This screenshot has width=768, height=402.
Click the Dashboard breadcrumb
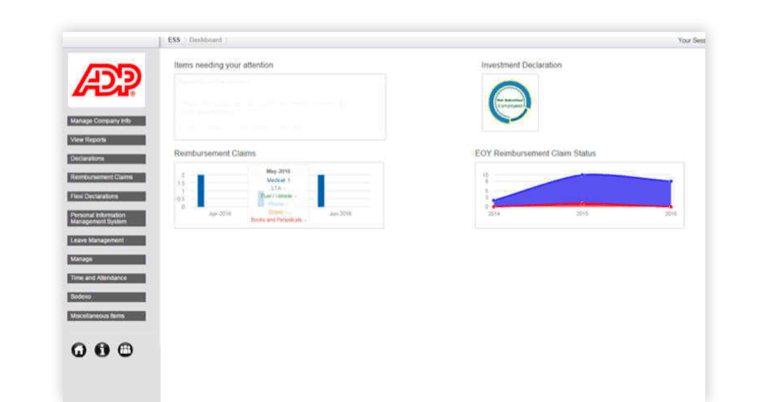(x=205, y=40)
